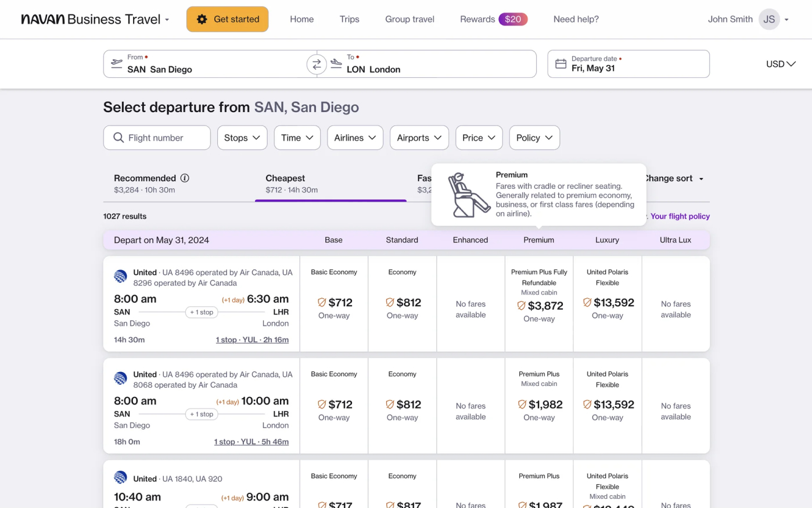Expand the Airlines filter dropdown
This screenshot has height=508, width=812.
point(355,138)
